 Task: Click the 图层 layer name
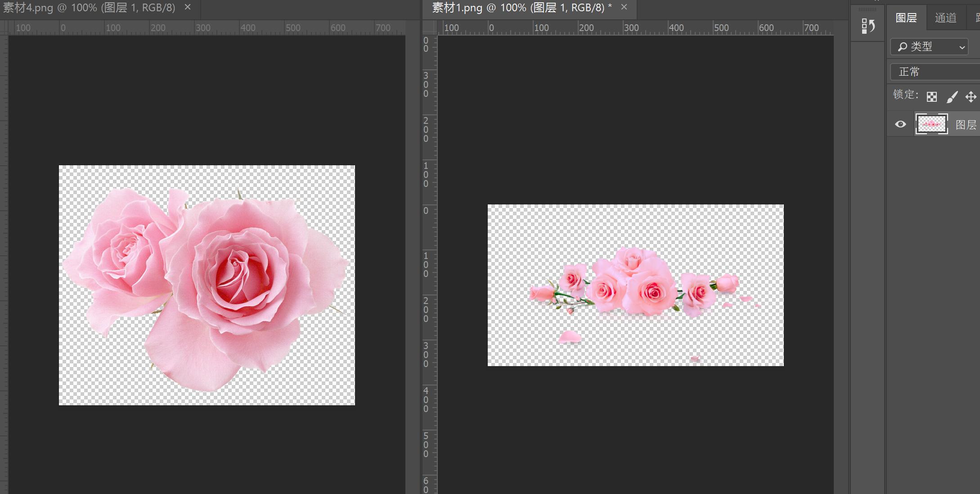966,125
